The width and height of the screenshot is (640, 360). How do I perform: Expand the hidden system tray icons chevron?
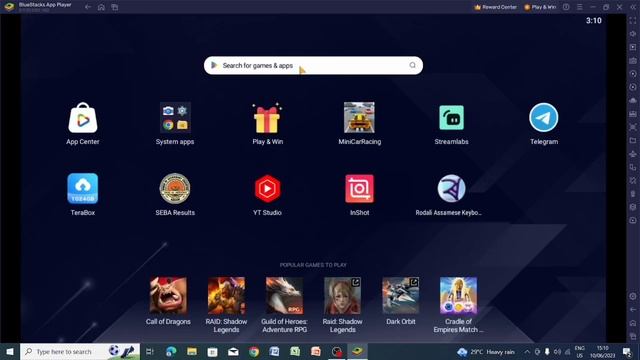pos(527,351)
